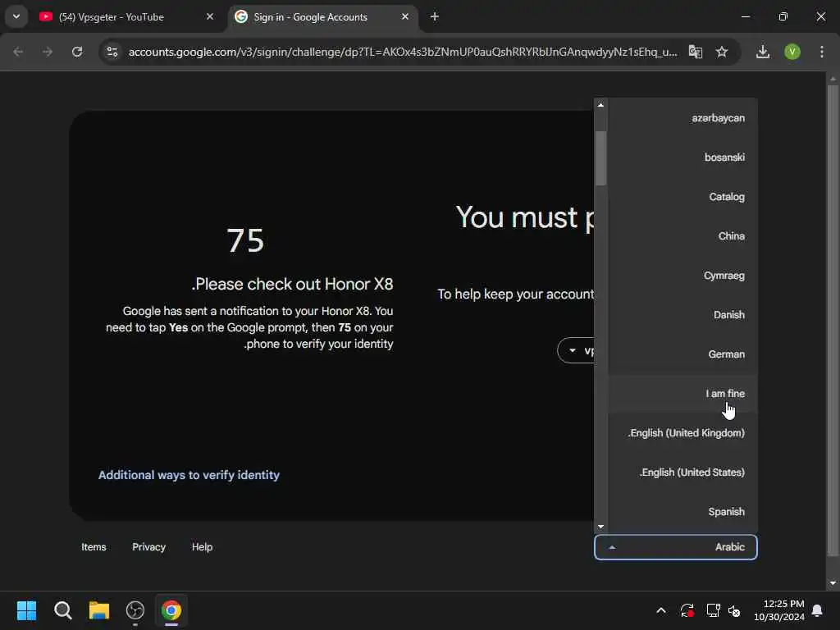The height and width of the screenshot is (630, 840).
Task: Choose English (United States) option
Action: [683, 472]
